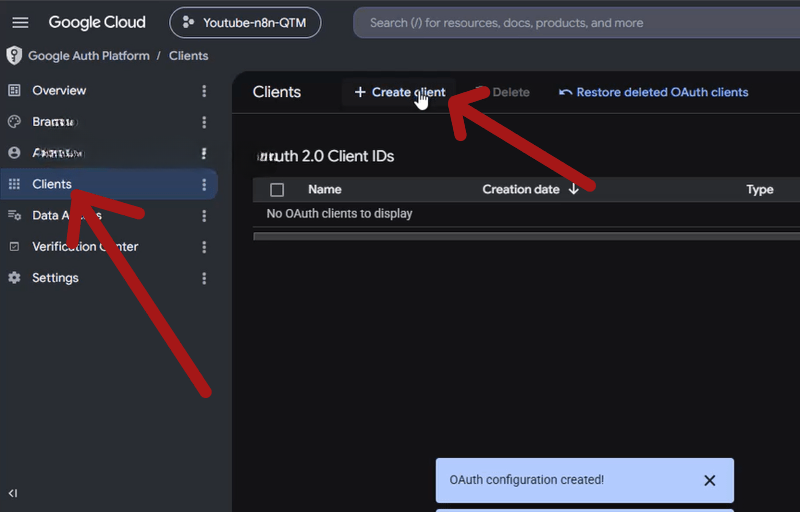Click the OAuth 2.0 Client IDs heading
Screen dimensions: 800x512
324,156
